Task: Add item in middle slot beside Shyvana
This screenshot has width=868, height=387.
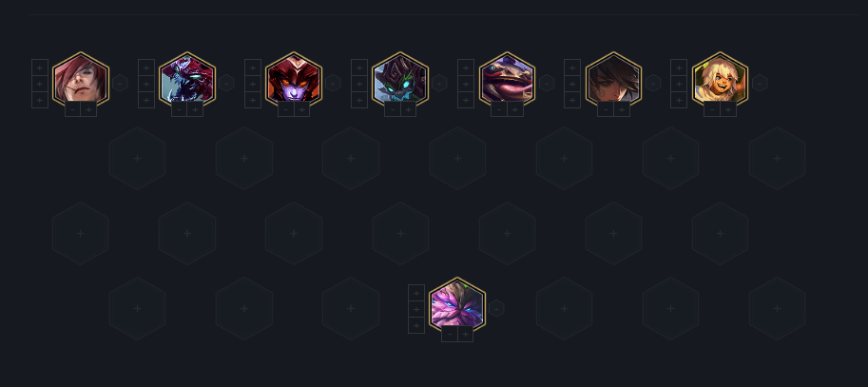Action: point(253,84)
